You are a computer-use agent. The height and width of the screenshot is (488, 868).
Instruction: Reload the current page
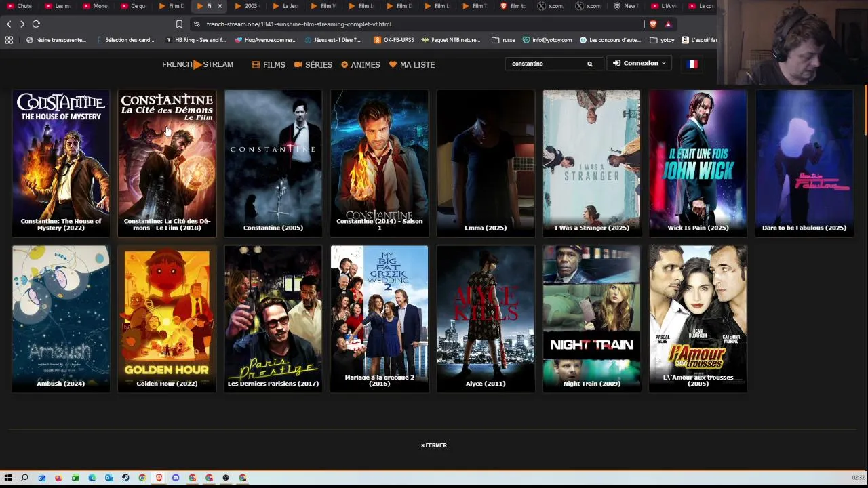point(36,24)
